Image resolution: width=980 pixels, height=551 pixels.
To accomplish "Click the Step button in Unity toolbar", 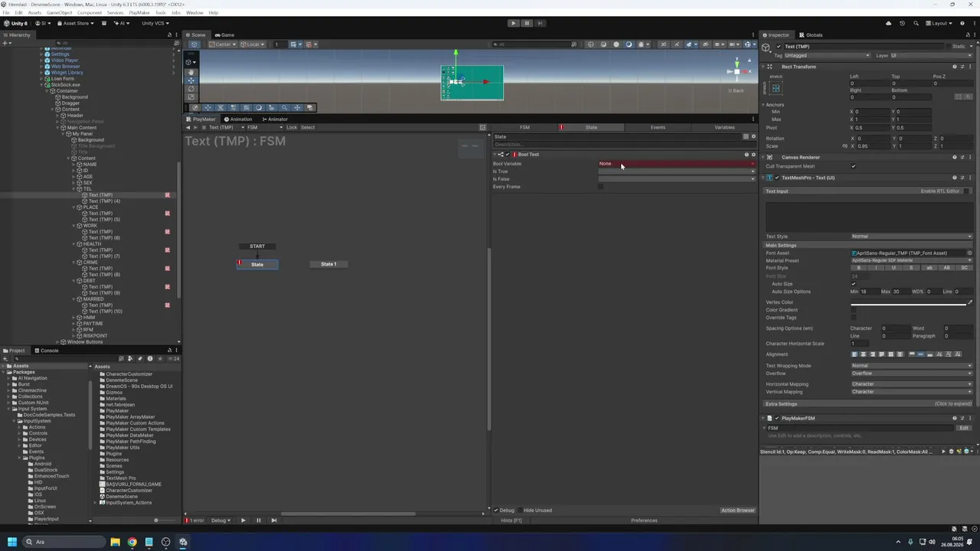I will click(539, 23).
